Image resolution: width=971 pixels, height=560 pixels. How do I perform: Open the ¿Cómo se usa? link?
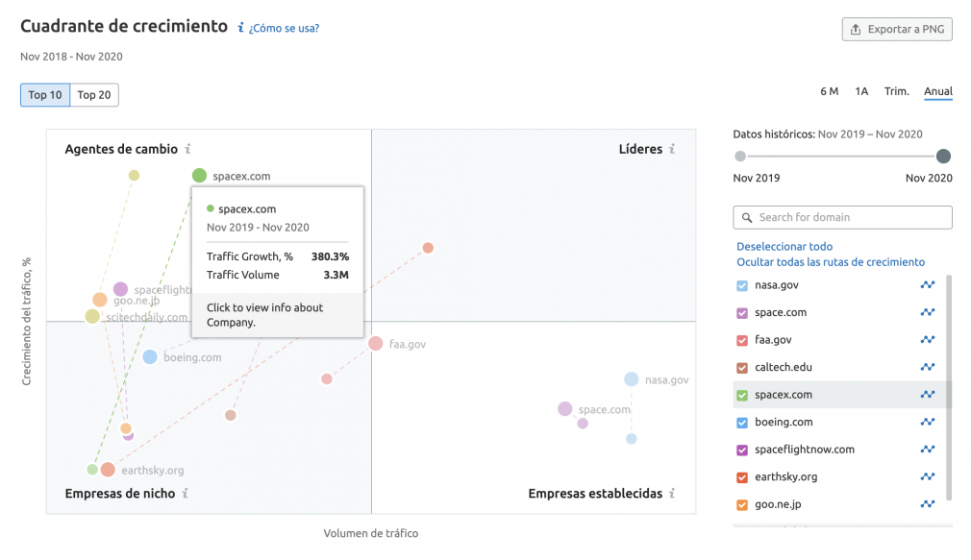[x=285, y=28]
